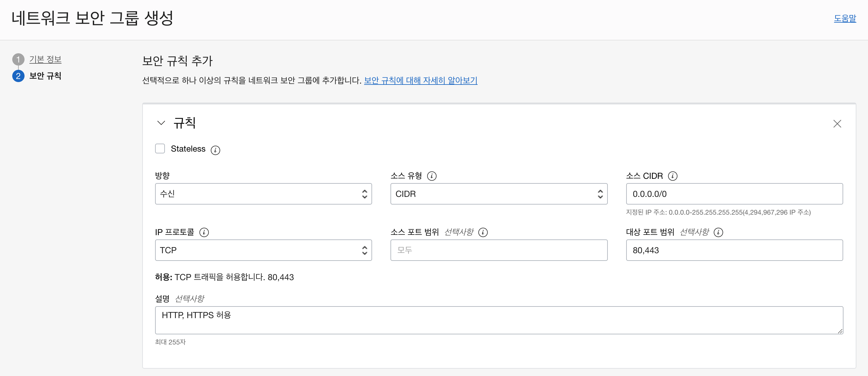The width and height of the screenshot is (868, 376).
Task: Click step 2 circle in wizard
Action: point(18,76)
